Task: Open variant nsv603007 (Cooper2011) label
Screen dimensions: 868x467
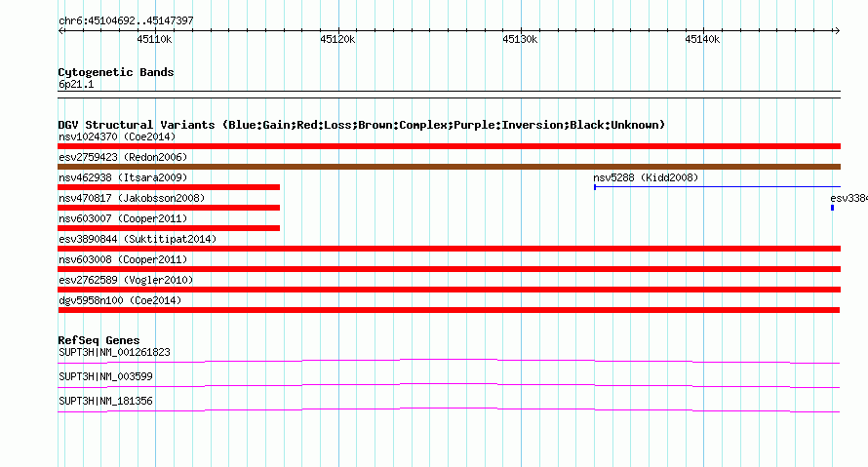Action: [123, 218]
